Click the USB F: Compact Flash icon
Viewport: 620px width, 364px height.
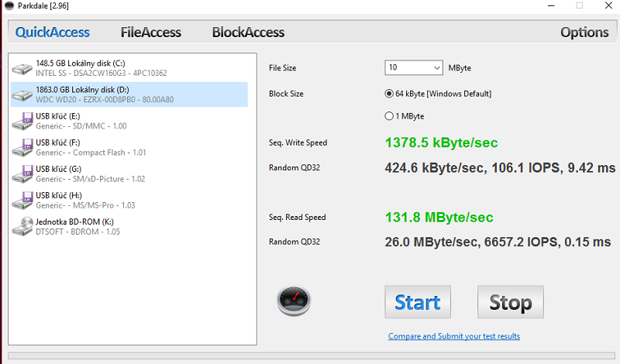click(x=22, y=147)
